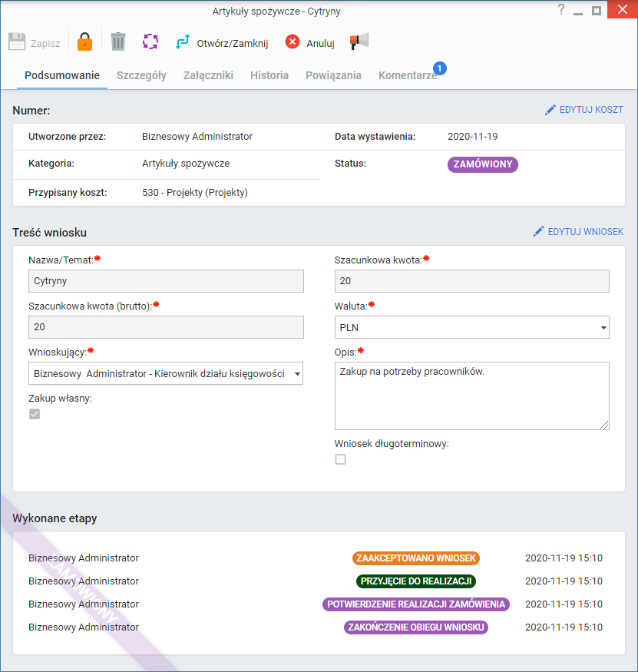The image size is (638, 672).
Task: Click the orange padlock lock icon
Action: [85, 41]
